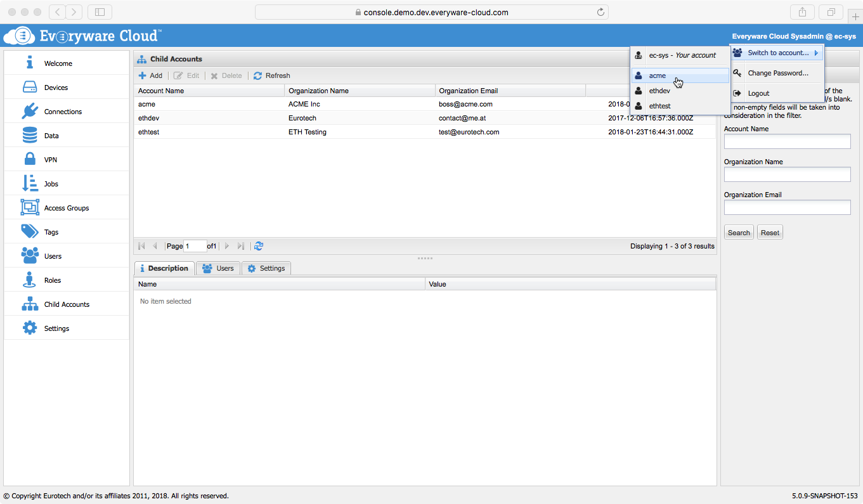The image size is (863, 504).
Task: Open Safari share button
Action: coord(802,12)
